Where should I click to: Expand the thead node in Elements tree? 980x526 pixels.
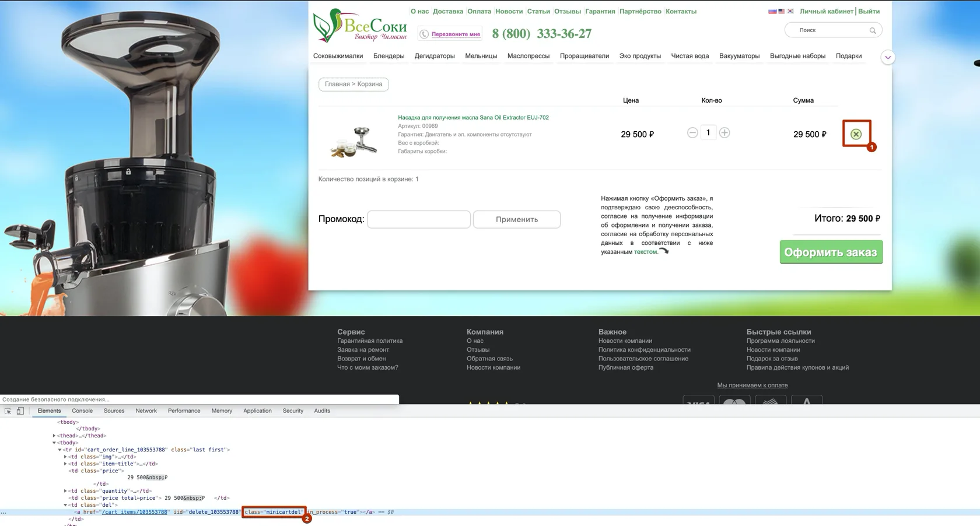coord(54,436)
